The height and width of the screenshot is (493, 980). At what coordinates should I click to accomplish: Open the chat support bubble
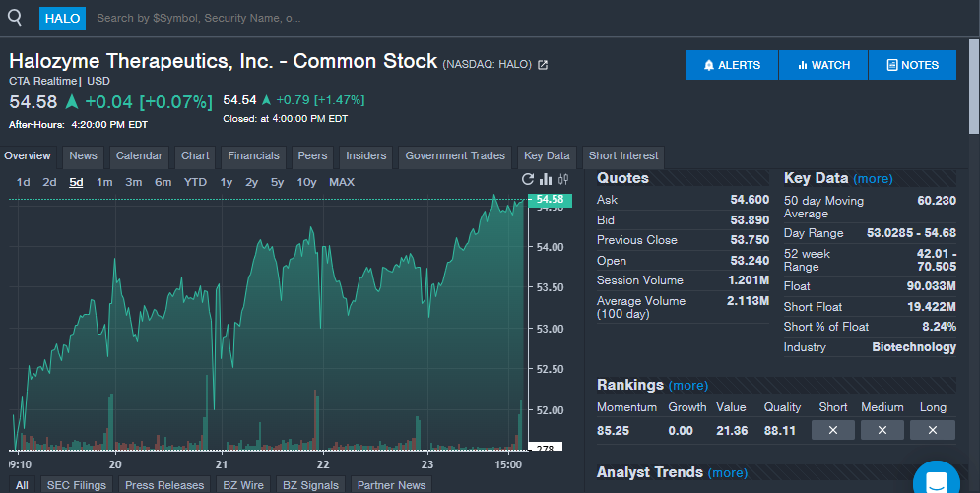tap(937, 480)
